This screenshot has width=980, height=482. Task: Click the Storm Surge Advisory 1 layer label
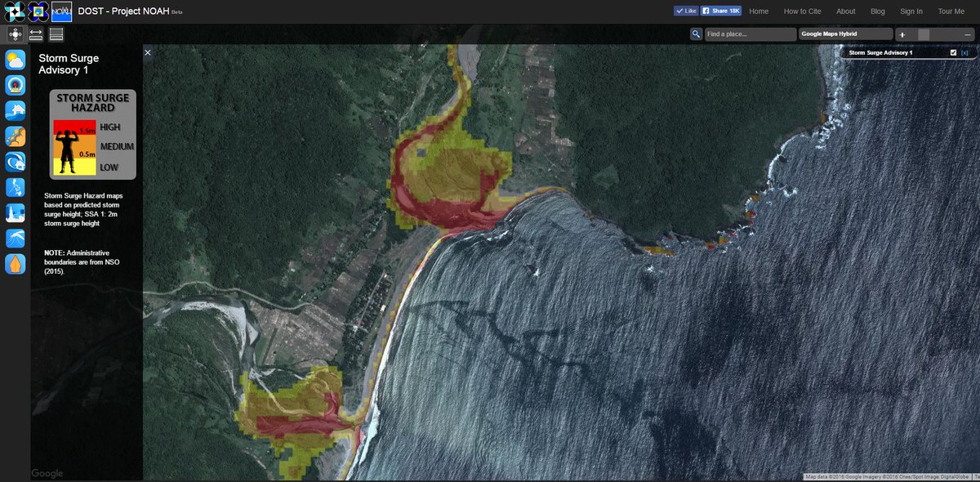tap(880, 52)
